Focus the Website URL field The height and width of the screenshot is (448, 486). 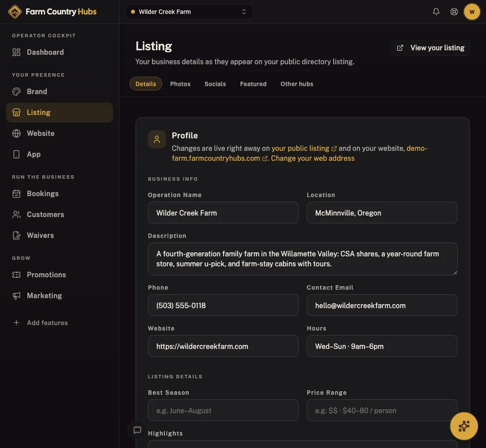223,346
